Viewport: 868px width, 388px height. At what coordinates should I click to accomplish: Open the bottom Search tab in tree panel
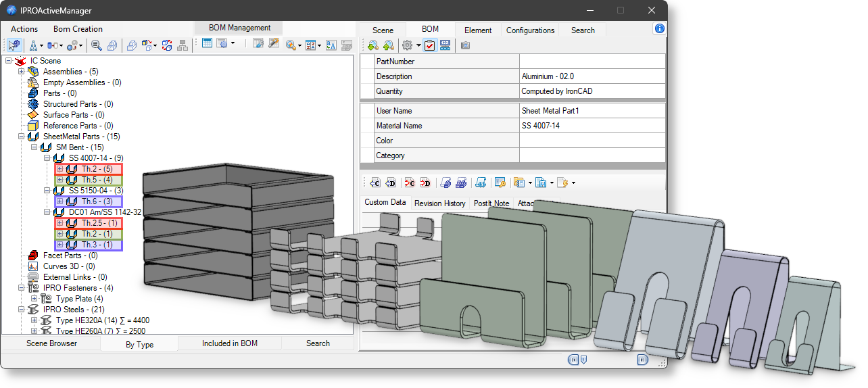pyautogui.click(x=318, y=343)
